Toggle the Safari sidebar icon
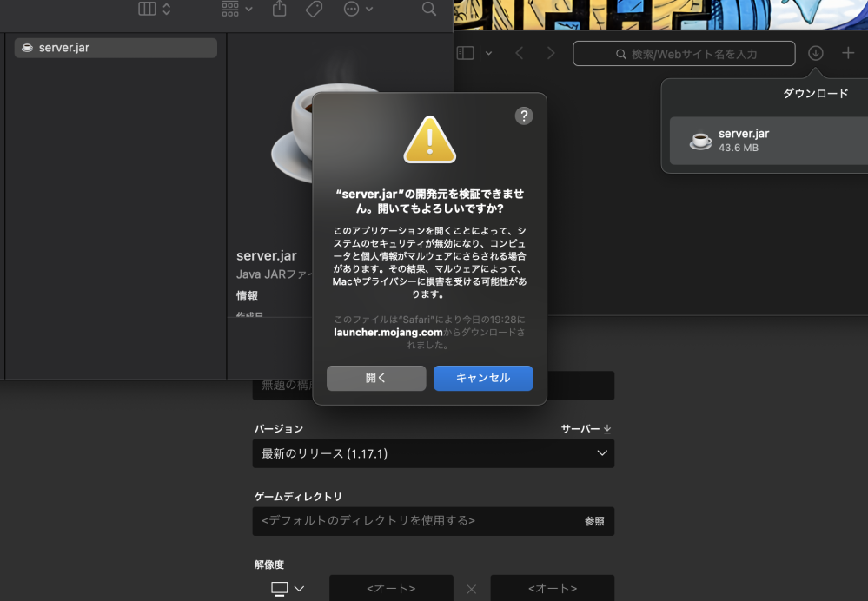 [x=465, y=53]
